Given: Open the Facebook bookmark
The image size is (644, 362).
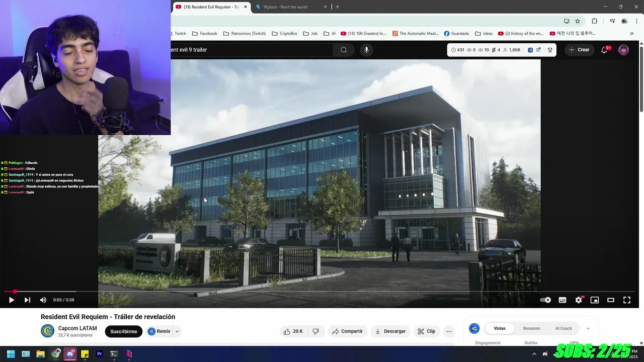Looking at the screenshot, I should coord(204,34).
